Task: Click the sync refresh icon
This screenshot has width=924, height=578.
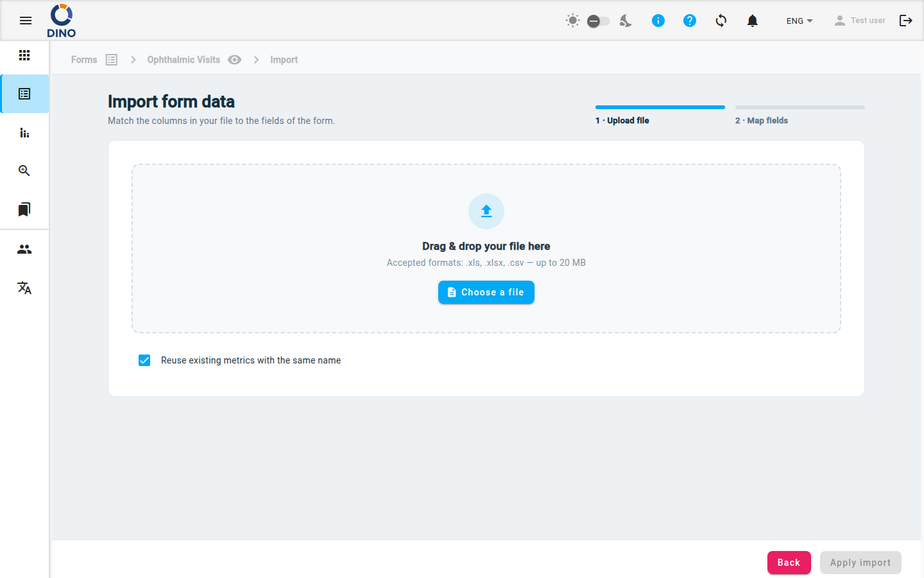Action: [x=721, y=21]
